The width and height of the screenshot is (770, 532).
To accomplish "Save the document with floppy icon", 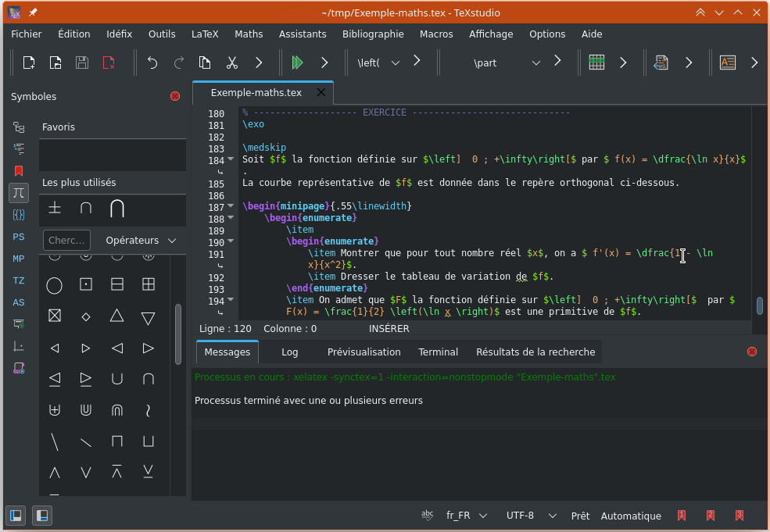I will click(82, 62).
